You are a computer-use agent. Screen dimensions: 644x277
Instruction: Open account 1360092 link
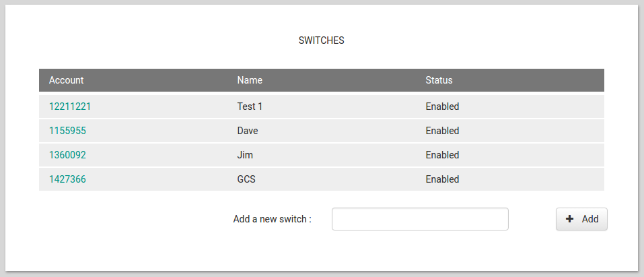[x=67, y=155]
